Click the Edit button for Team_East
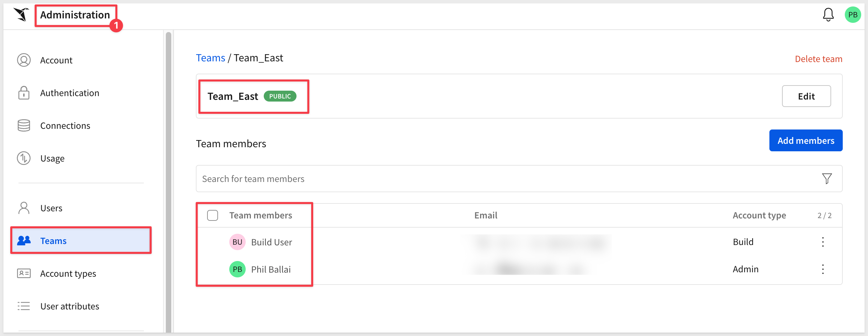Screen dimensions: 868x336 tap(806, 96)
